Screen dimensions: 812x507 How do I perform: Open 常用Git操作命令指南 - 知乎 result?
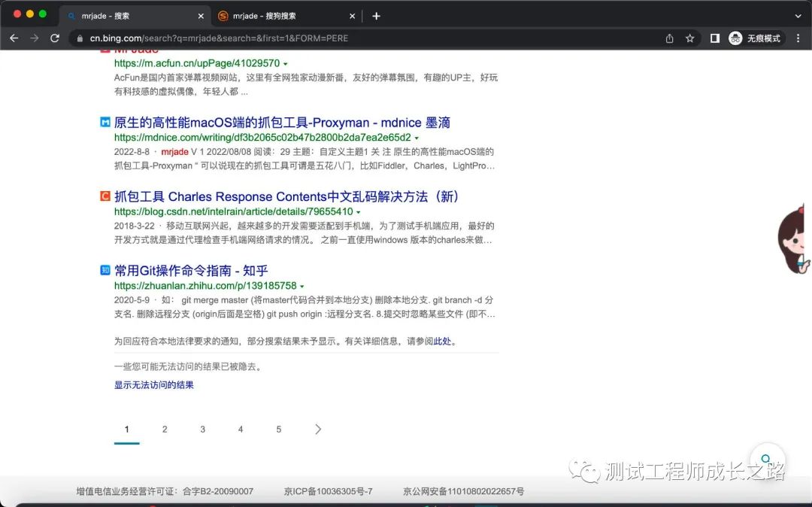tap(191, 271)
